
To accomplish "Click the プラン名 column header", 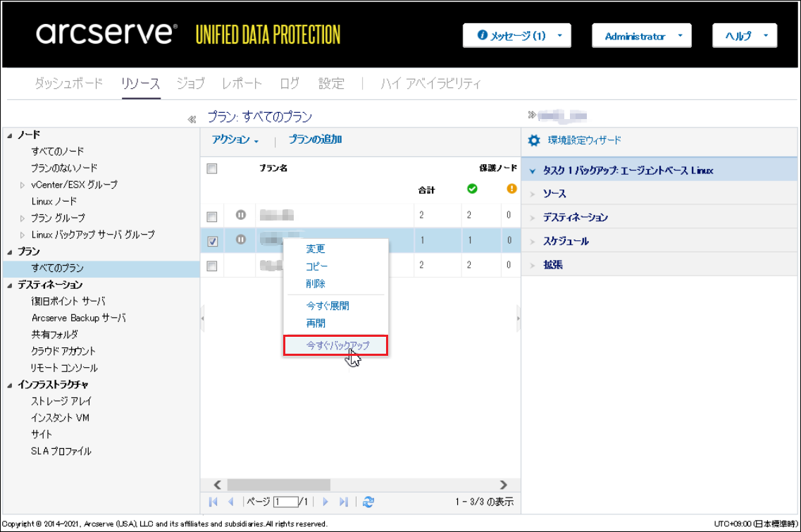I will click(273, 168).
